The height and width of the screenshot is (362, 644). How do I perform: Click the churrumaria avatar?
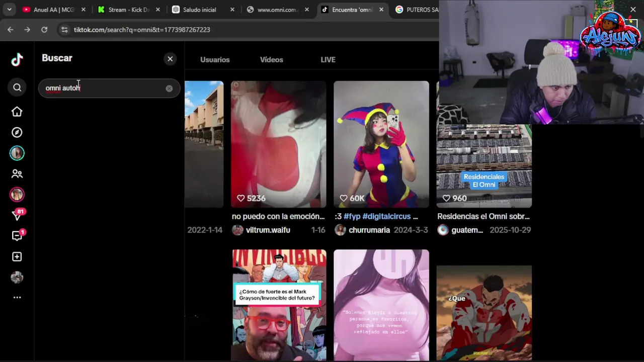pos(340,230)
